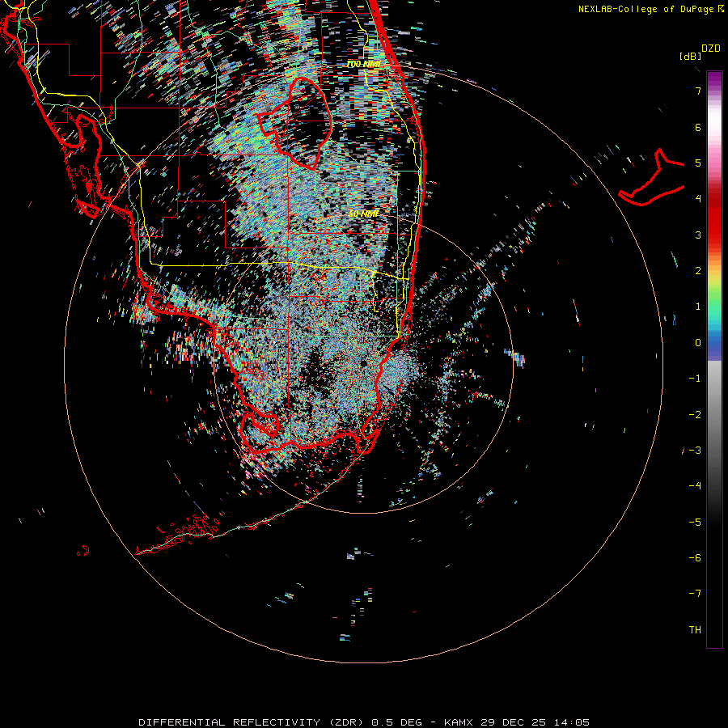This screenshot has width=728, height=728.
Task: Select the 5 dB tick label
Action: (x=697, y=163)
